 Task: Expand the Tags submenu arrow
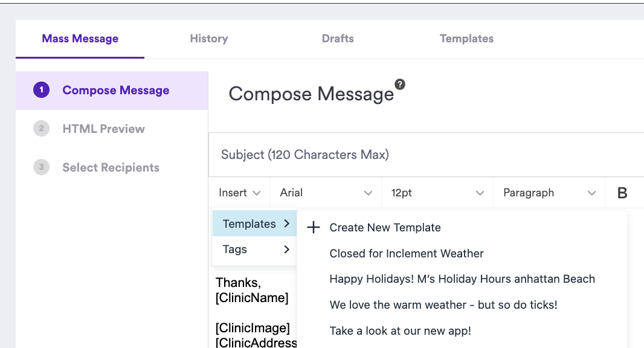(x=287, y=249)
